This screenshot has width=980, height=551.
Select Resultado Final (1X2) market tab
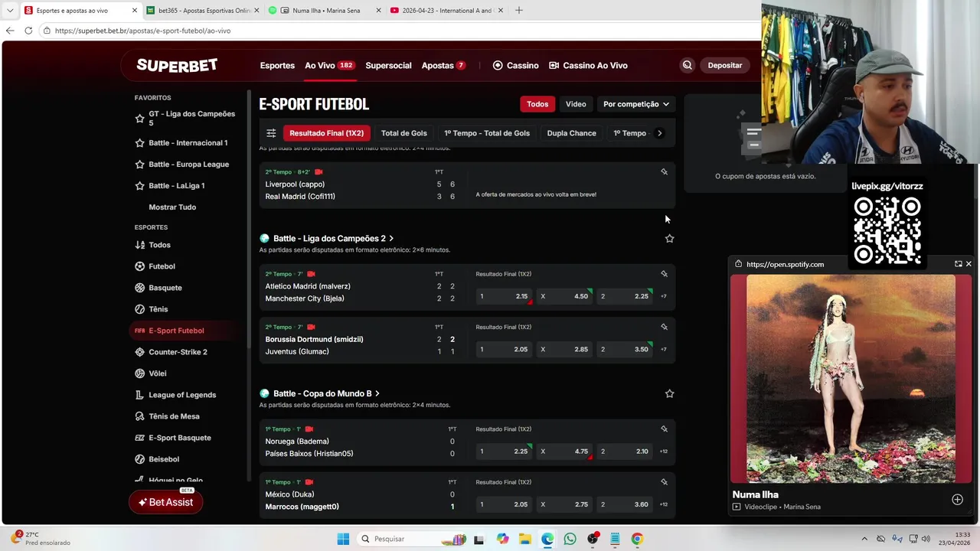pos(326,133)
